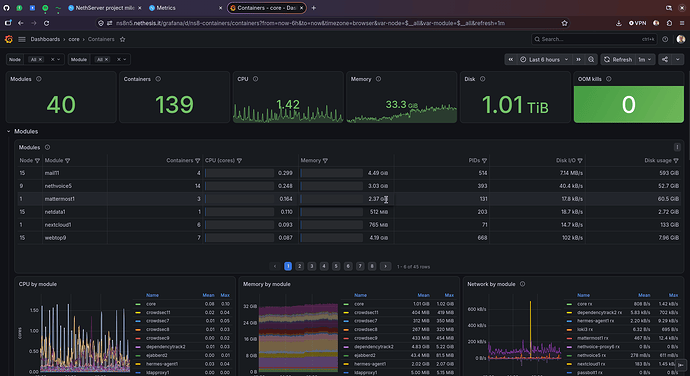
Task: Sort CPU by module legend by Max
Action: 225,295
